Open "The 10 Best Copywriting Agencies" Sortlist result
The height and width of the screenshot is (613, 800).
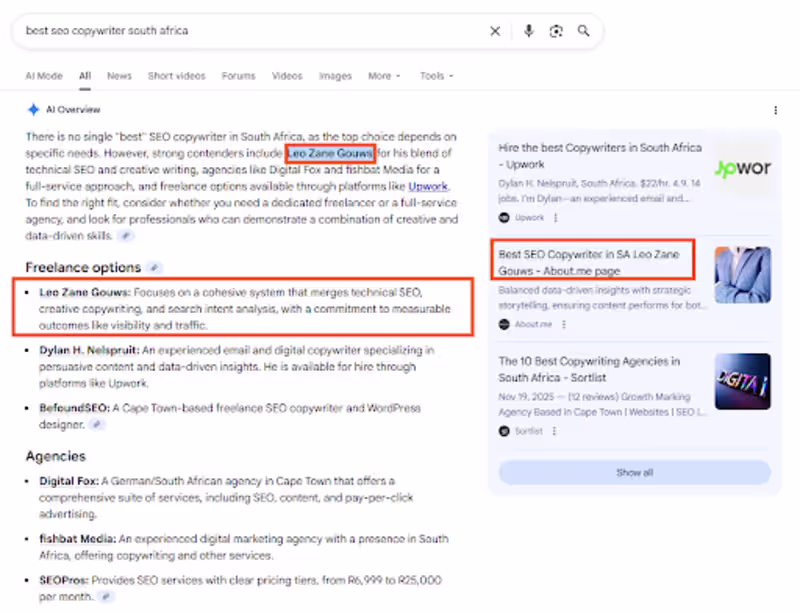click(x=589, y=369)
